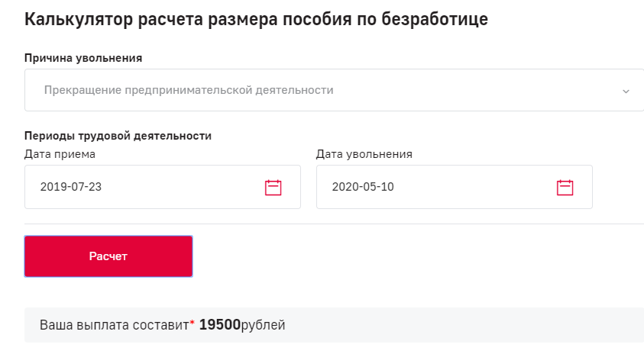The width and height of the screenshot is (644, 354).
Task: Click the Калькулятор расчета размера пособия heading
Action: coord(256,19)
